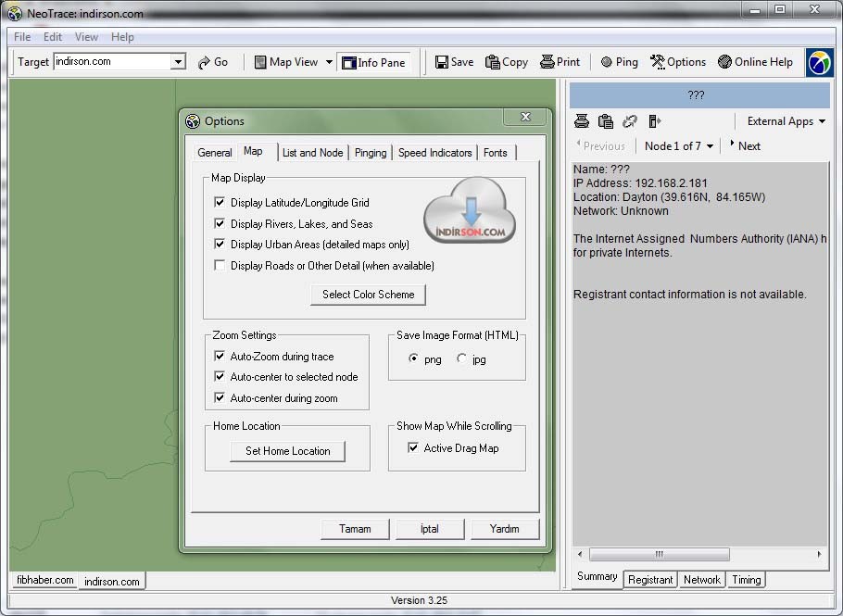Toggle Auto-Zoom during trace
843x616 pixels.
pos(220,356)
